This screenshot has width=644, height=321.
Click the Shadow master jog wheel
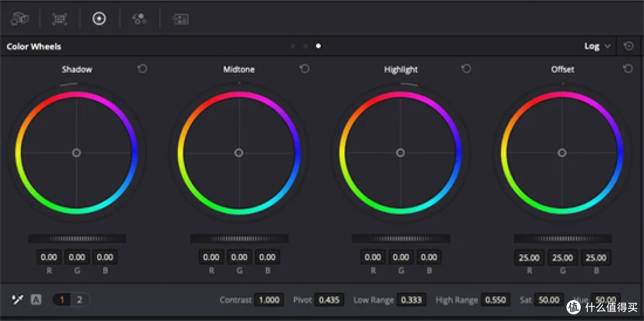(77, 239)
